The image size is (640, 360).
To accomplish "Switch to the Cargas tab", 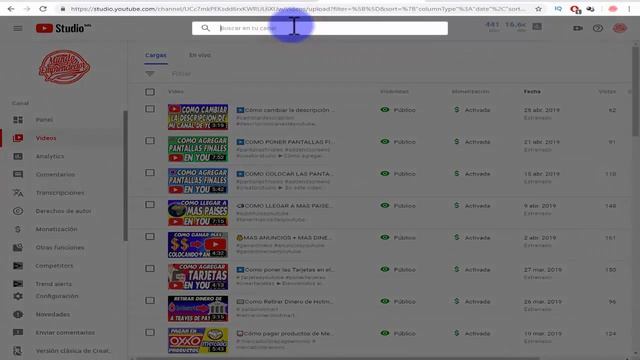I will 156,55.
